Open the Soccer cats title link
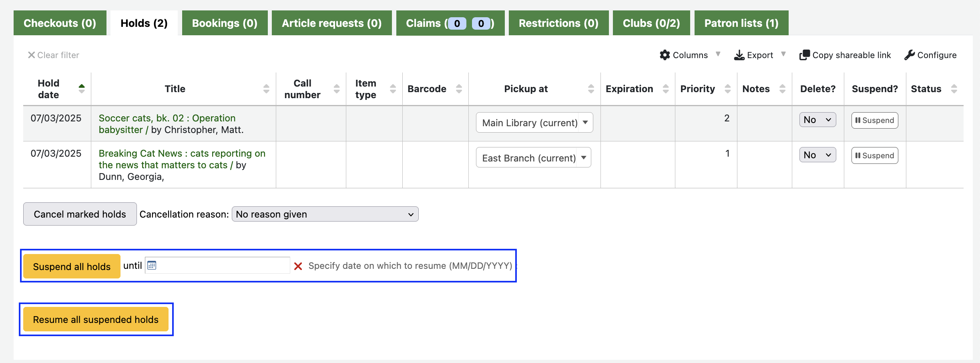This screenshot has width=980, height=363. point(167,118)
